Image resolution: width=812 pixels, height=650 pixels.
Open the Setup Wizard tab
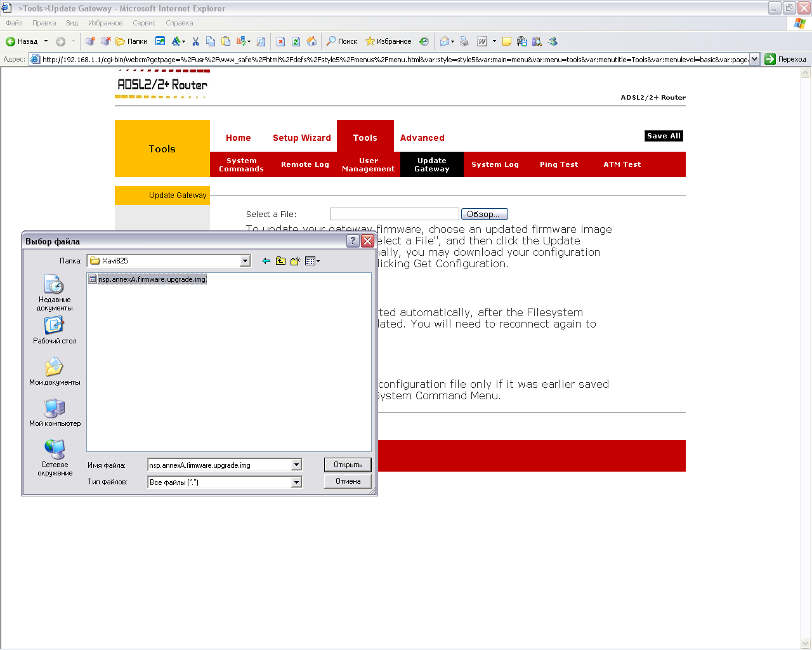click(302, 138)
